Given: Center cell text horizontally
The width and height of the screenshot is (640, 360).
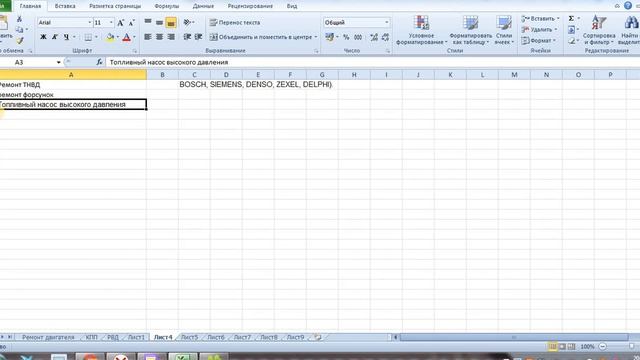Looking at the screenshot, I should click(x=159, y=37).
